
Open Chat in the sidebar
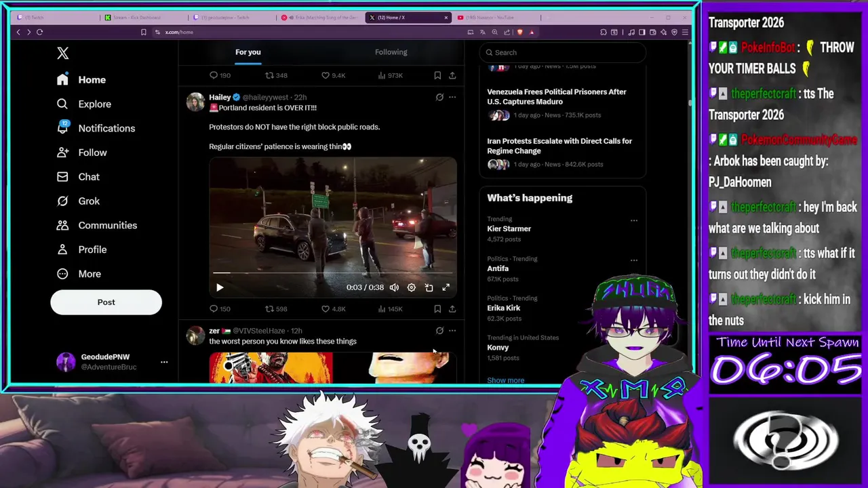tap(79, 177)
